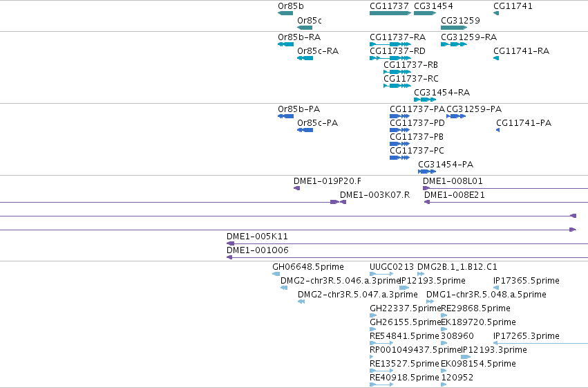Select EST DMG2-chr3R.5.047.a.3prime
588x388 pixels.
(x=357, y=295)
